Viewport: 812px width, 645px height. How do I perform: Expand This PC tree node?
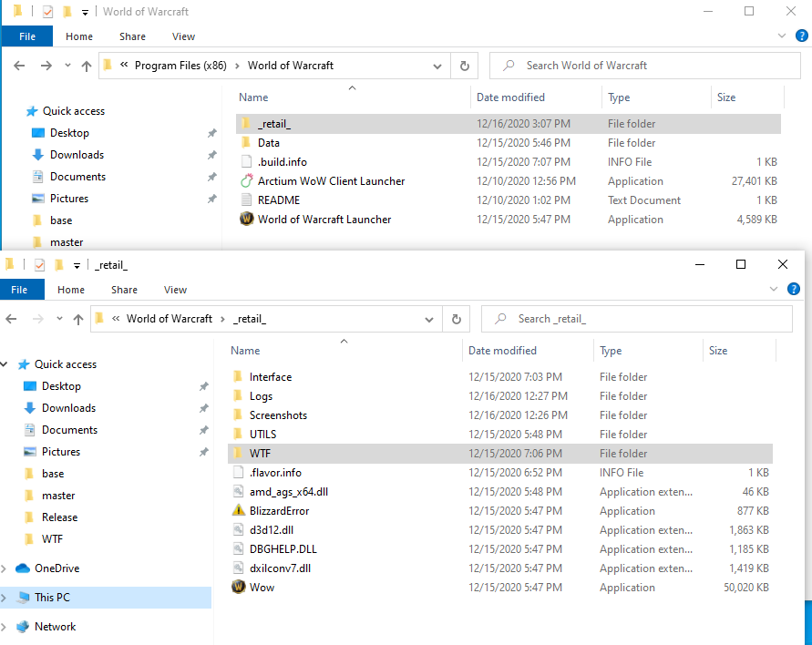click(4, 598)
